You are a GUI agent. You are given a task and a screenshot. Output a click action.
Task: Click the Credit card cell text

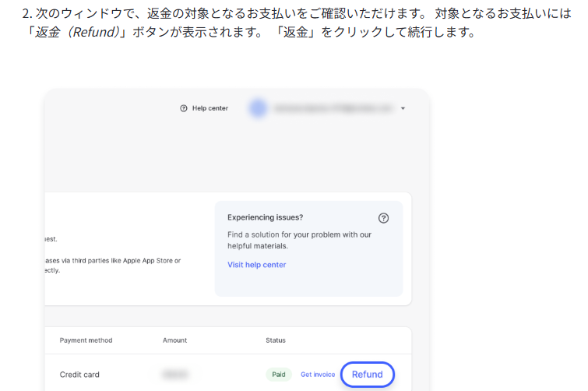(x=79, y=375)
